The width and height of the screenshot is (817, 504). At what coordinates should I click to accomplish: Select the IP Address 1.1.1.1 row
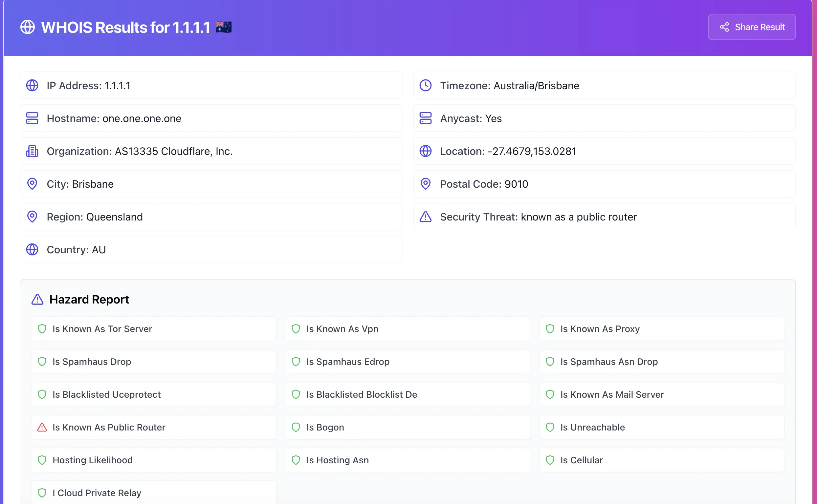coord(211,85)
